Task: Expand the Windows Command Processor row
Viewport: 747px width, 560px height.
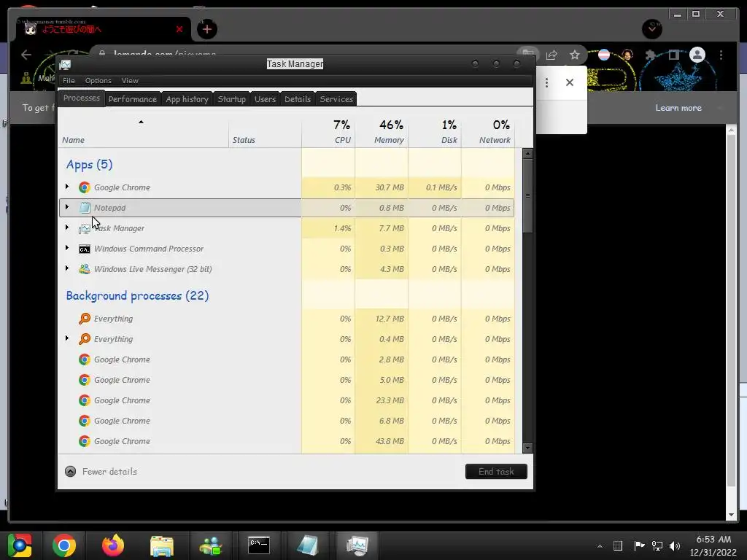Action: tap(66, 248)
